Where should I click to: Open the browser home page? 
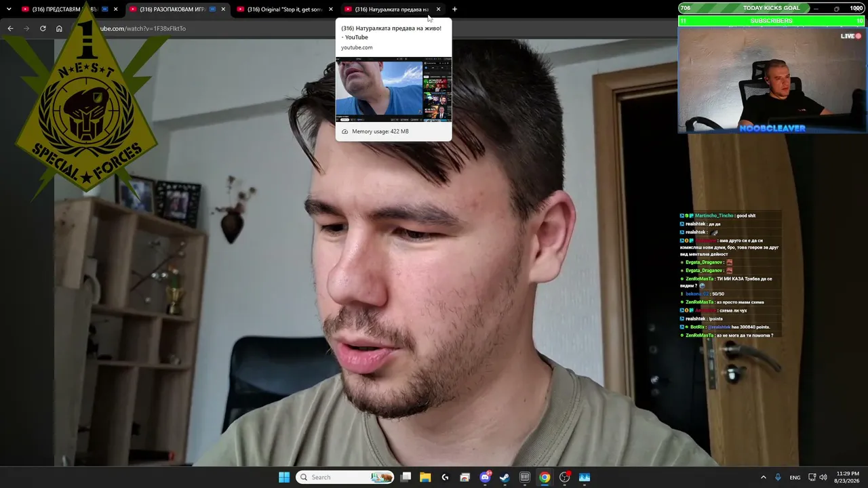(59, 28)
